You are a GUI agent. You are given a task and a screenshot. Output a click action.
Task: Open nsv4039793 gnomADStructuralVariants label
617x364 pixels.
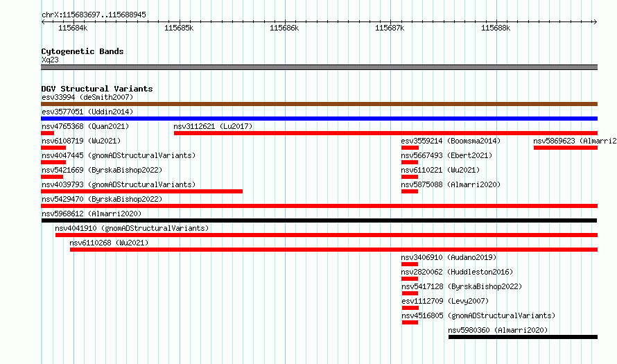click(x=119, y=184)
